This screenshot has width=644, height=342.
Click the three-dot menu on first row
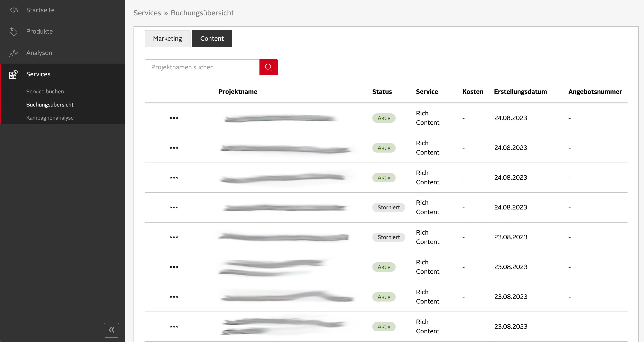(x=174, y=118)
